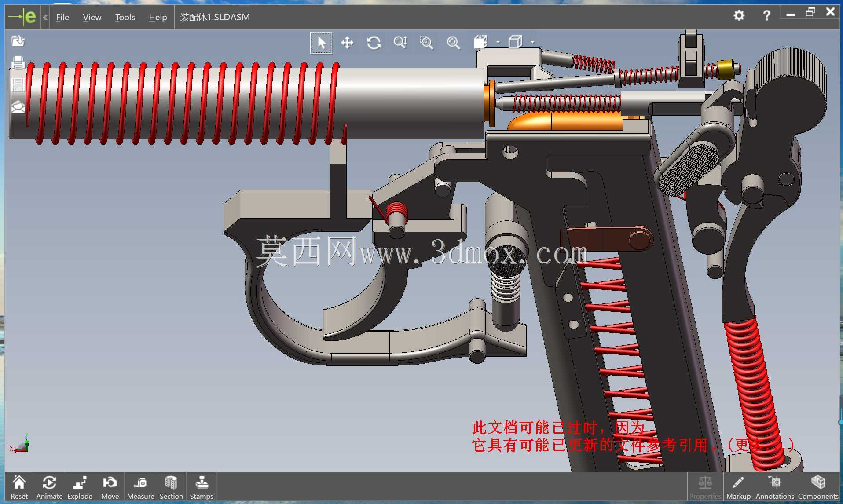Collapse the menu bar chevron
The height and width of the screenshot is (504, 843).
pos(45,17)
